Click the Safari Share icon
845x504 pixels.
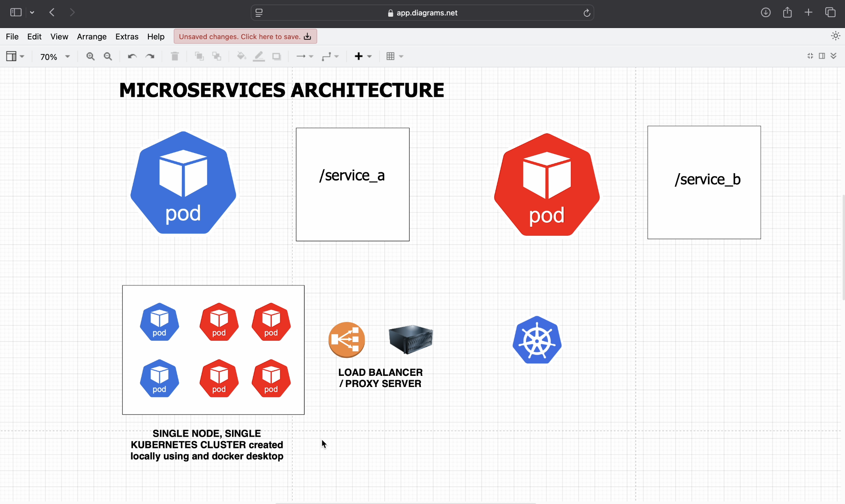coord(787,12)
